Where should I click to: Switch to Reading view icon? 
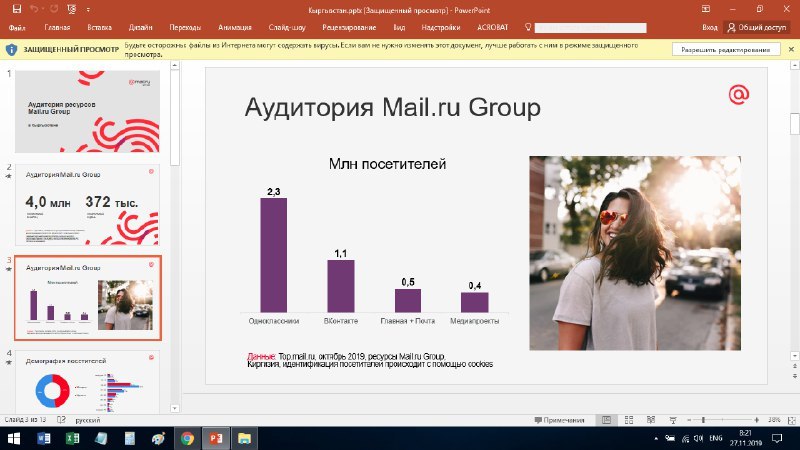pyautogui.click(x=651, y=420)
